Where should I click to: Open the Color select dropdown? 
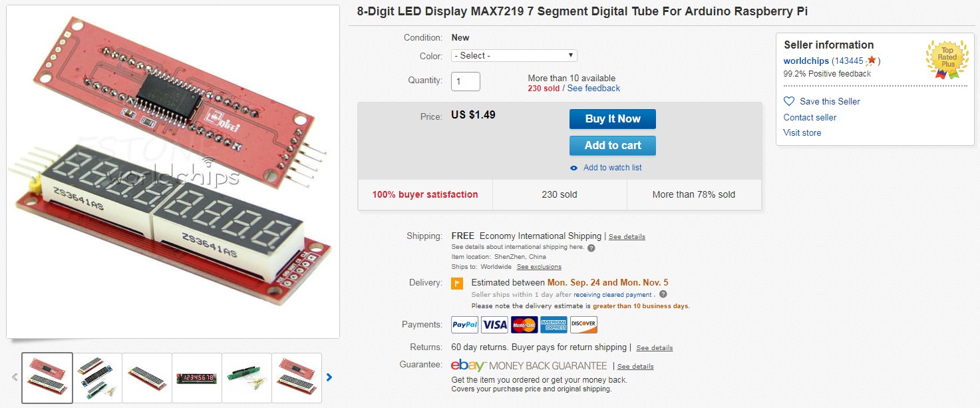pyautogui.click(x=514, y=56)
